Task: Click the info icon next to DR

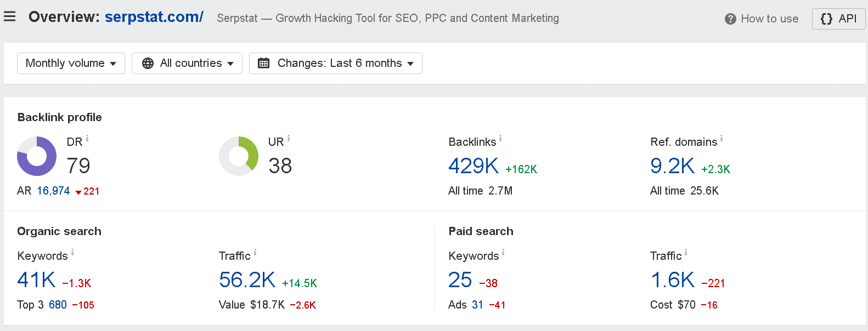Action: pos(87,139)
